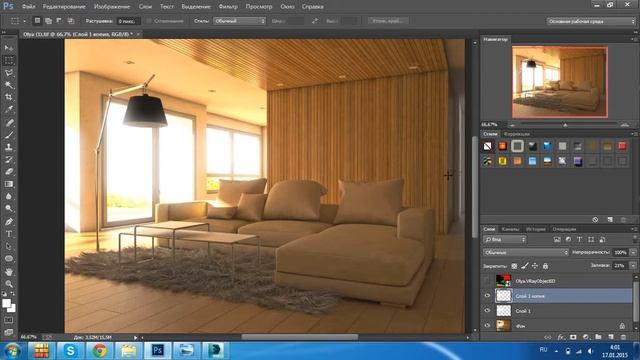This screenshot has height=360, width=640.
Task: Toggle Quick Mask mode
Action: 9,320
